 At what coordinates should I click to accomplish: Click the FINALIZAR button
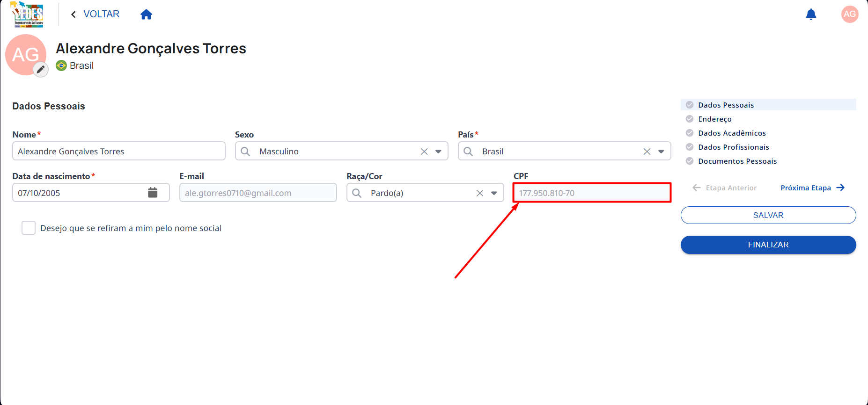[768, 245]
